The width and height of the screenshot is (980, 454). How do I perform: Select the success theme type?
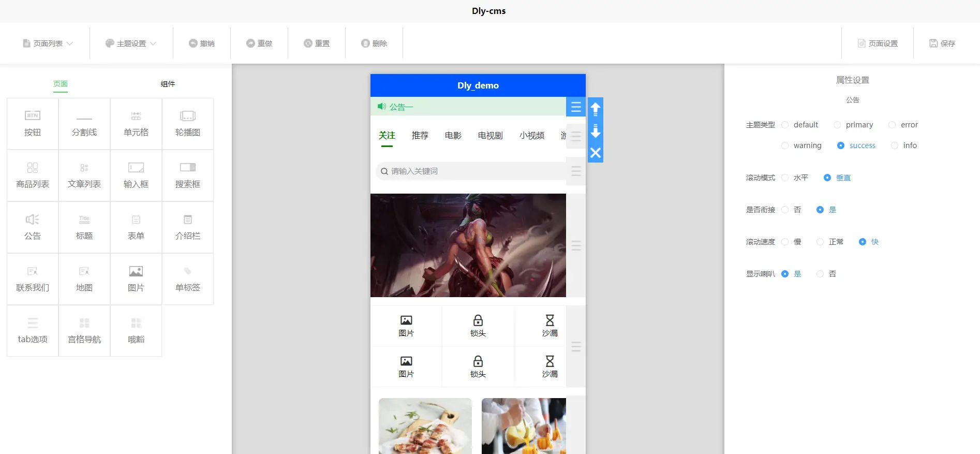tap(856, 145)
